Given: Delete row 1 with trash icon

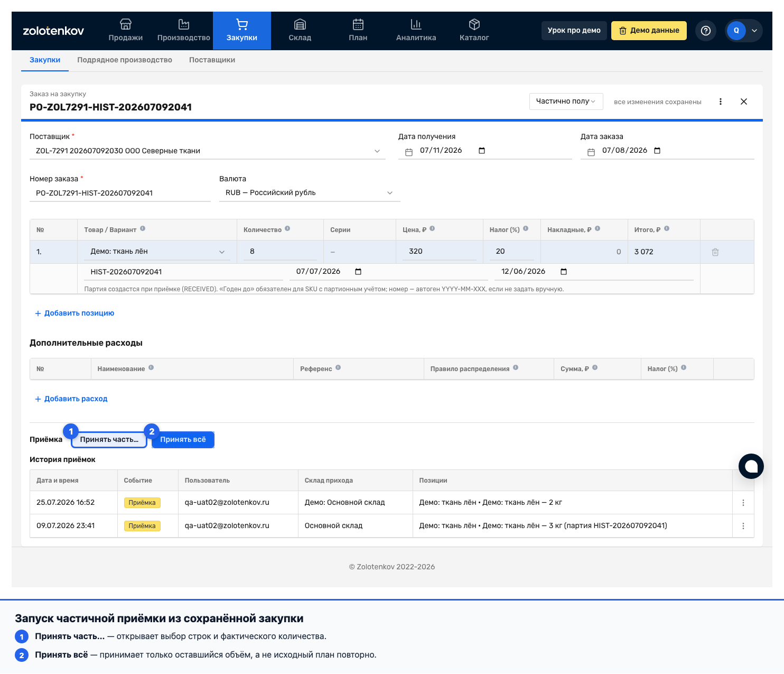Looking at the screenshot, I should coord(715,252).
